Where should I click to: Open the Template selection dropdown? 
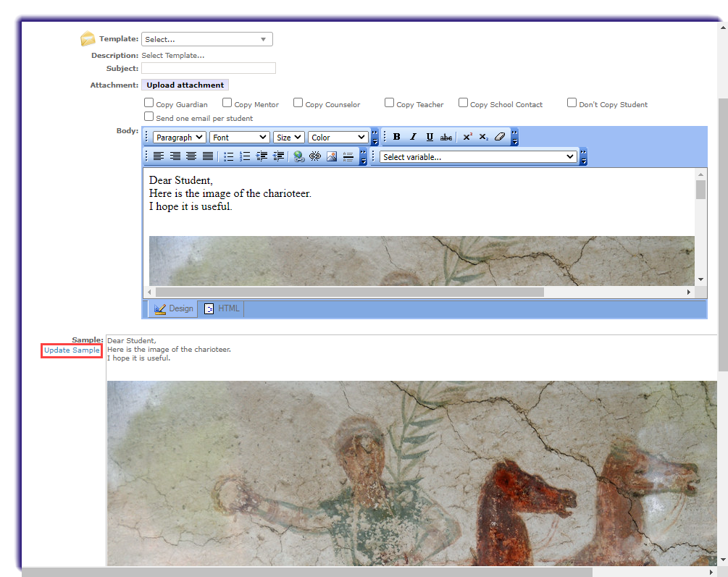pos(206,38)
